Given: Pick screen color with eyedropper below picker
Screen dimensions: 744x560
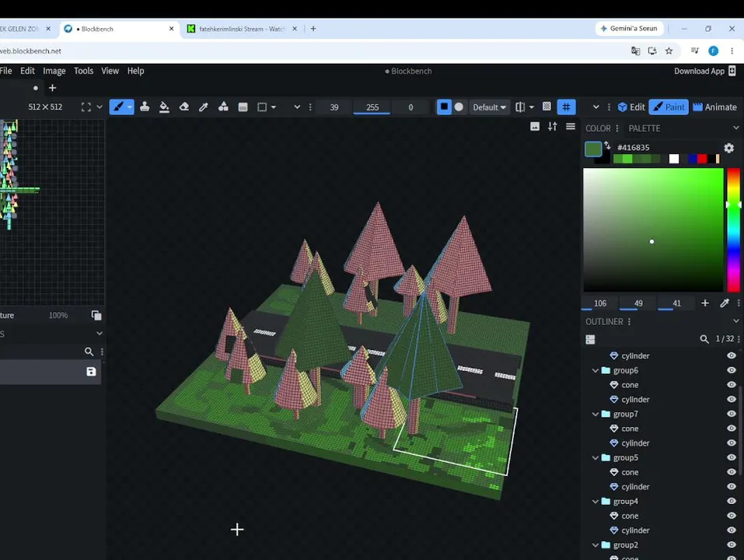Looking at the screenshot, I should click(724, 303).
